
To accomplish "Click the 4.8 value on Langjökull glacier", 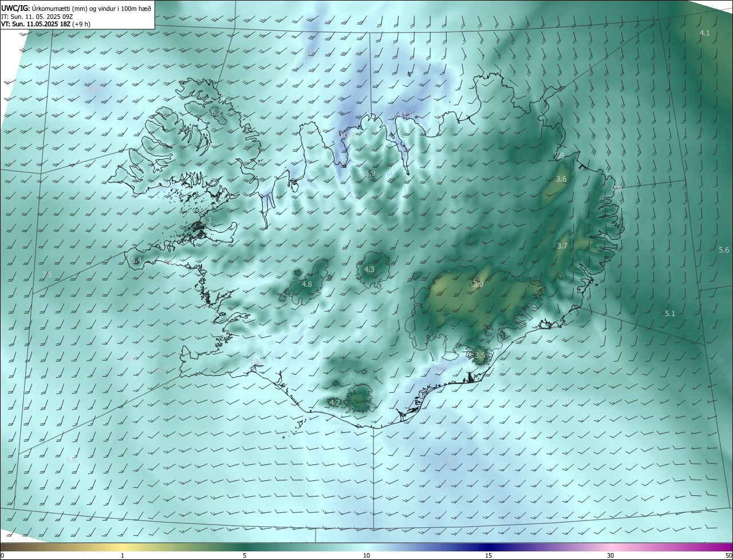I will point(307,284).
